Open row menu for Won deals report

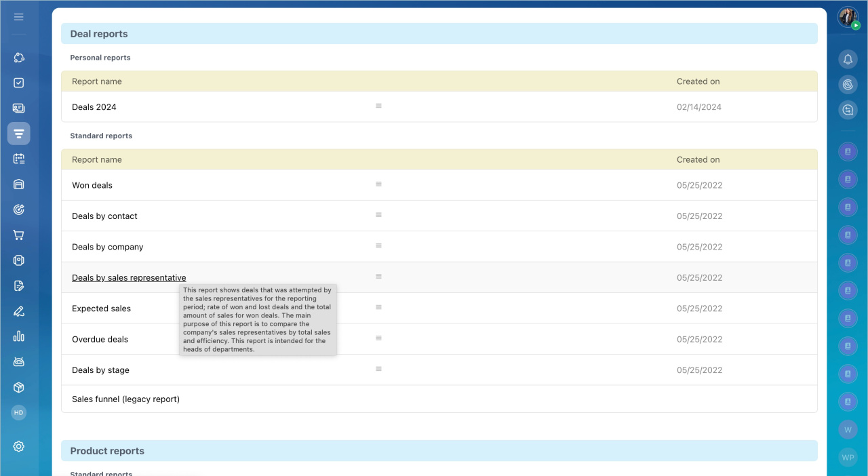(378, 184)
